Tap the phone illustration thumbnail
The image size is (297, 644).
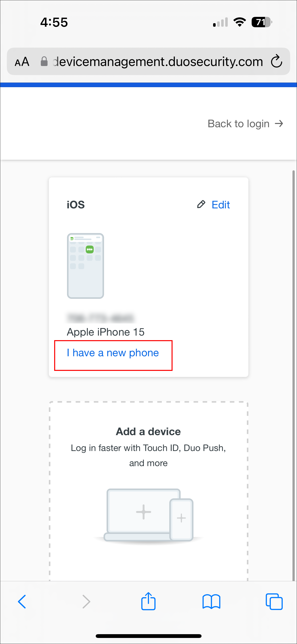pos(85,265)
